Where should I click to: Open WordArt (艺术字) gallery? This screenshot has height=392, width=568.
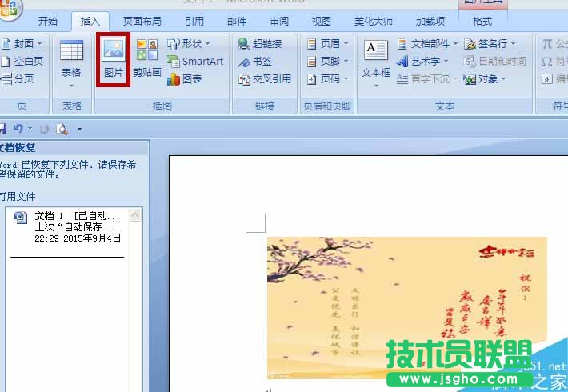point(422,62)
